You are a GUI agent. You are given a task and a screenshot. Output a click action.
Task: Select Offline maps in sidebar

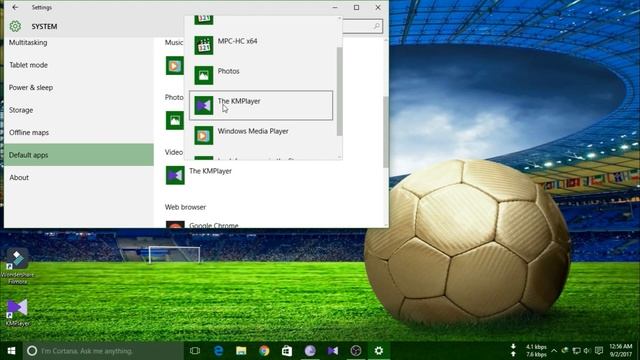[29, 132]
